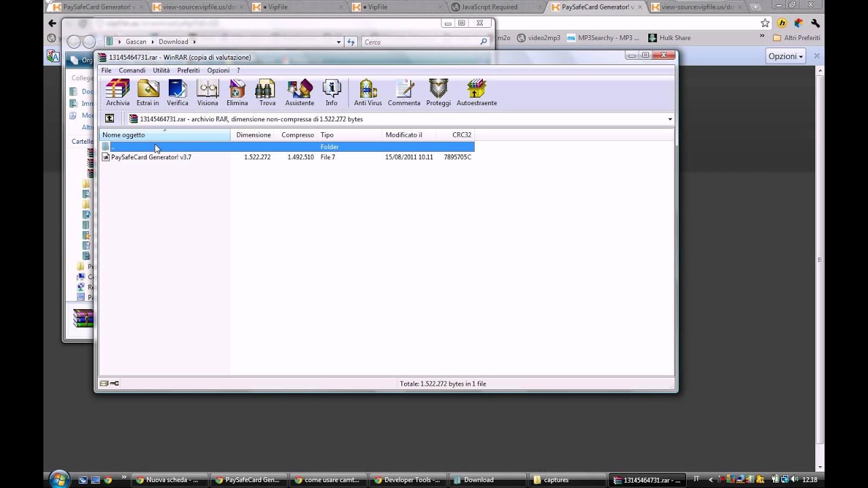868x488 pixels.
Task: Switch to the VipFile tab next to JavaScript Required
Action: pos(396,7)
